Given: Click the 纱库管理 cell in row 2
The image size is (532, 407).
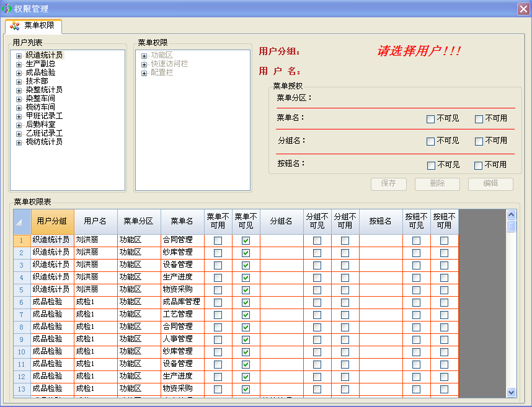Looking at the screenshot, I should (182, 253).
